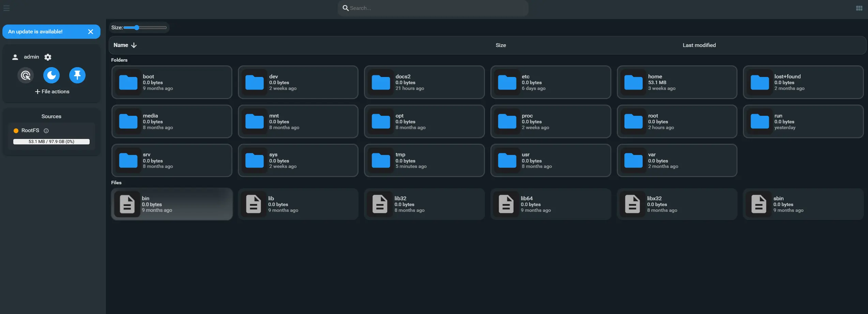Toggle the hamburger sidebar menu
This screenshot has height=314, width=868.
click(x=6, y=8)
